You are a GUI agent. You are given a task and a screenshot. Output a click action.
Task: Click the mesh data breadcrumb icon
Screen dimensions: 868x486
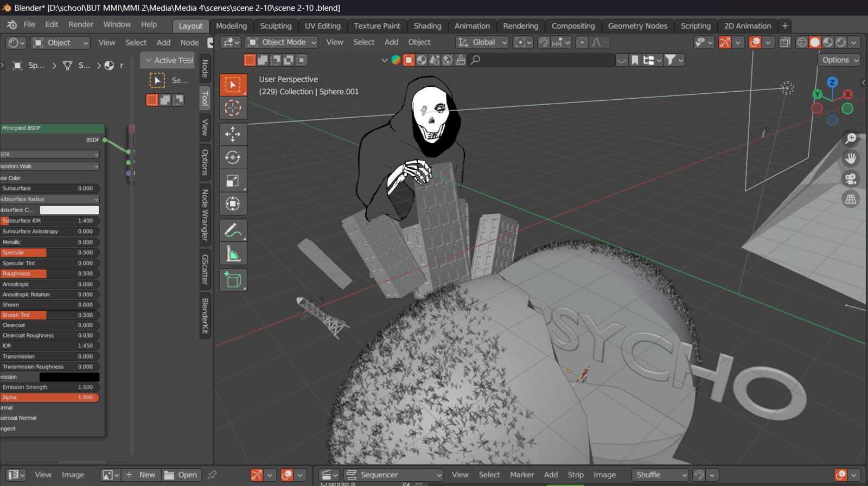click(68, 65)
